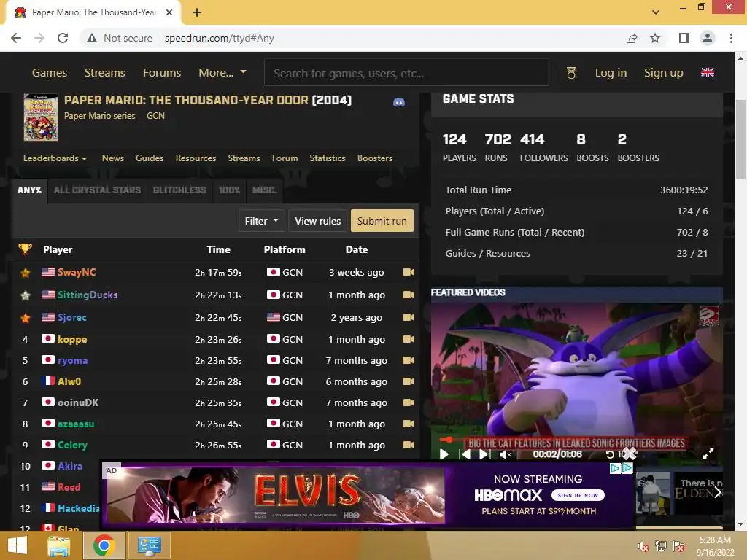This screenshot has height=560, width=747.
Task: Click the View rules button
Action: pyautogui.click(x=318, y=221)
